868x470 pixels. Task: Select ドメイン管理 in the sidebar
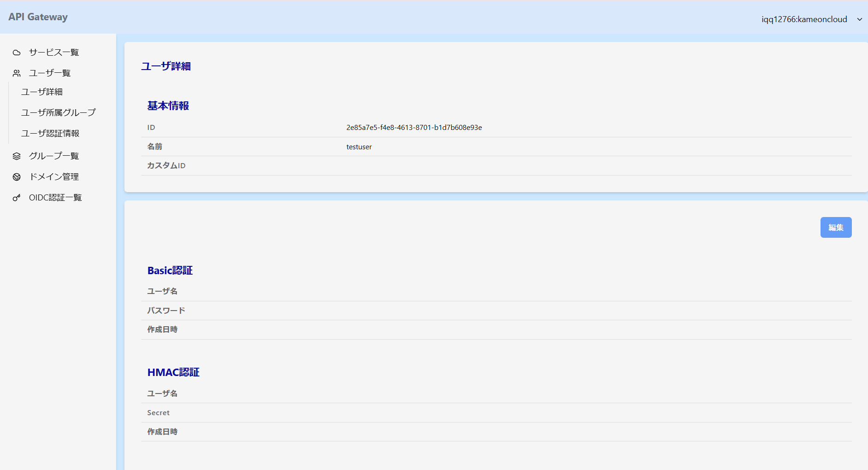(x=54, y=177)
